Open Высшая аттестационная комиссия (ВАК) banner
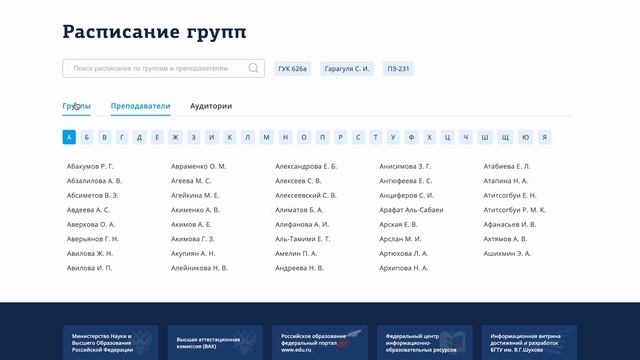 pos(215,343)
